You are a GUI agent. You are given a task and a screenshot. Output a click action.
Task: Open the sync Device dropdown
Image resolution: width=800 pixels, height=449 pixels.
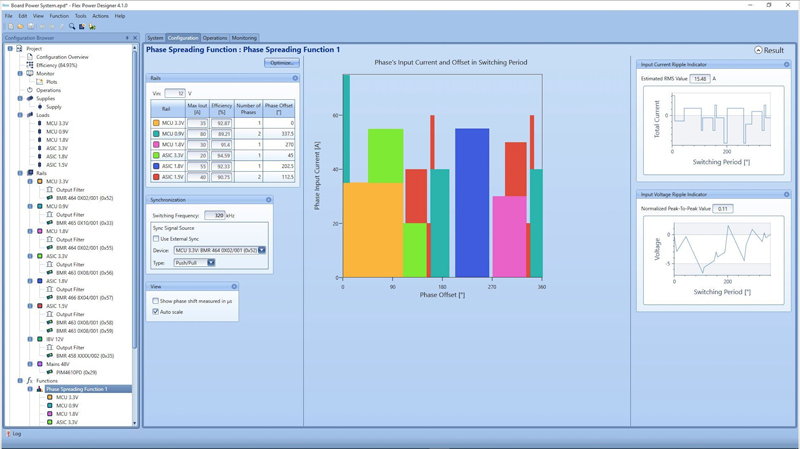click(262, 250)
